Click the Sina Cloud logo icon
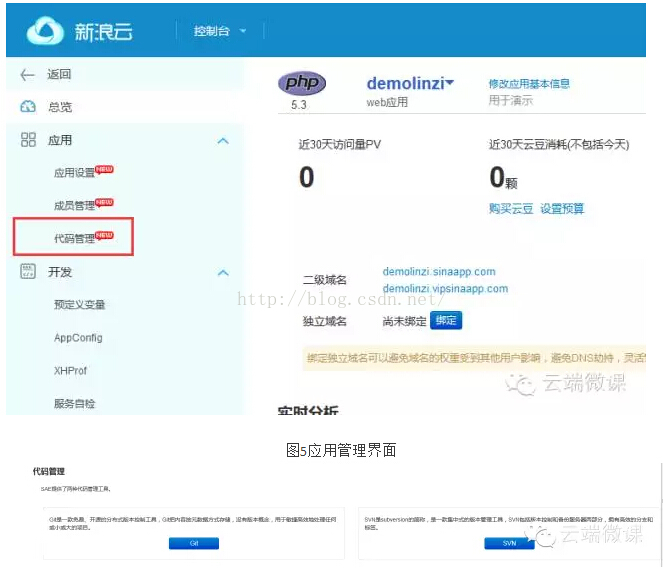Screen dimensions: 665x576 point(45,31)
